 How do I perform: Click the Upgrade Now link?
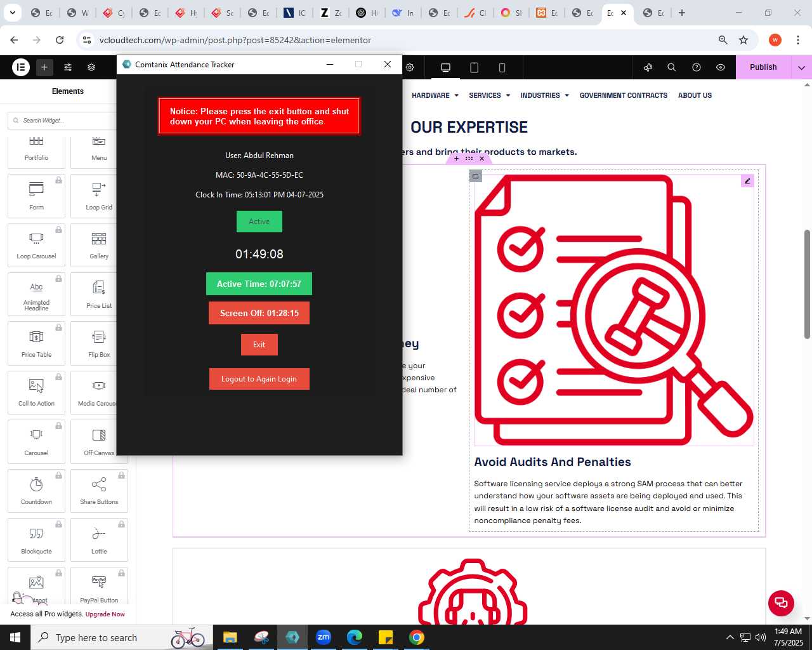pyautogui.click(x=105, y=614)
